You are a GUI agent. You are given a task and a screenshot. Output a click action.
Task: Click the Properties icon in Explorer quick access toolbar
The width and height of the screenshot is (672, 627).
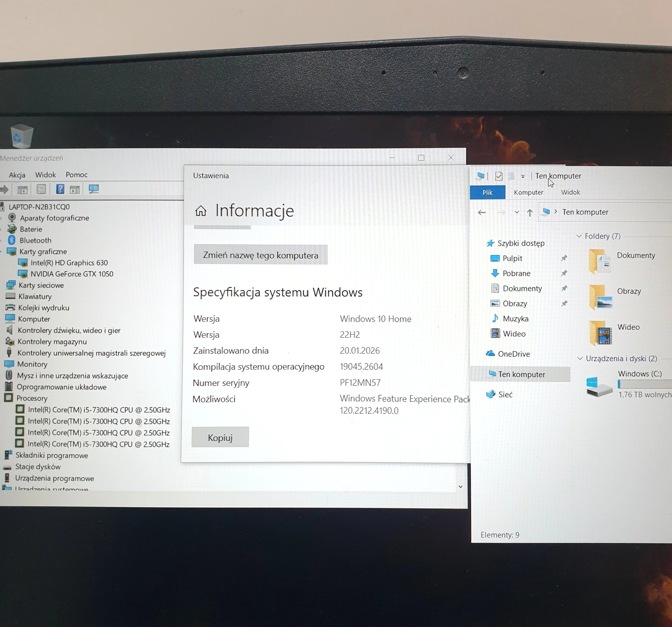coord(499,176)
